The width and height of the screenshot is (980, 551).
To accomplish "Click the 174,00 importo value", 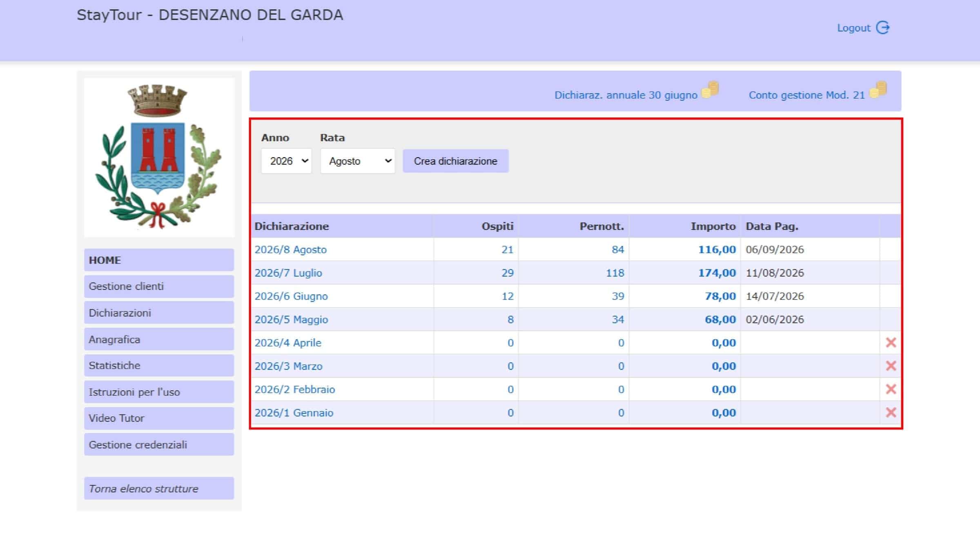I will 717,273.
